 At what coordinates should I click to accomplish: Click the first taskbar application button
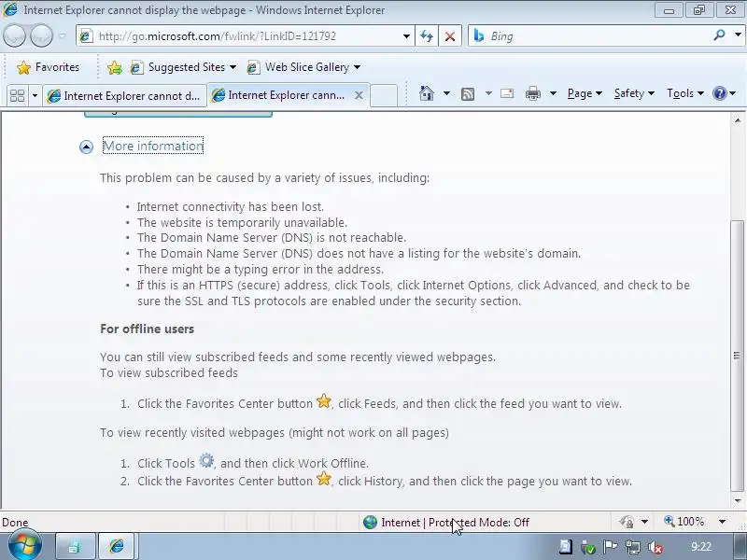pyautogui.click(x=75, y=547)
